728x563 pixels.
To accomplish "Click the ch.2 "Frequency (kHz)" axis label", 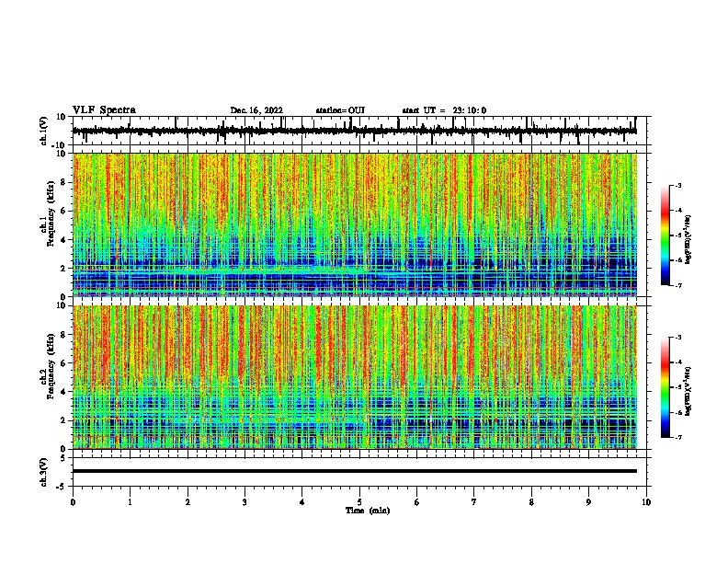I will pos(51,366).
